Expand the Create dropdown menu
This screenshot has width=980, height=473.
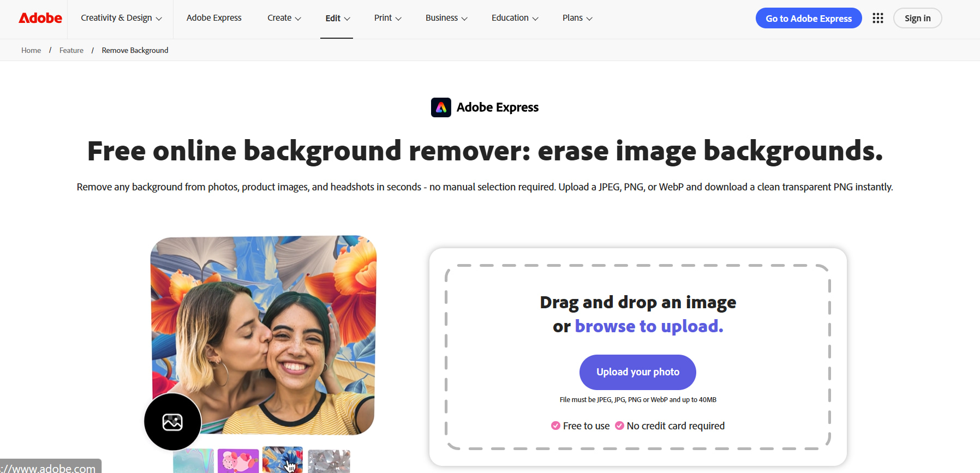tap(284, 18)
